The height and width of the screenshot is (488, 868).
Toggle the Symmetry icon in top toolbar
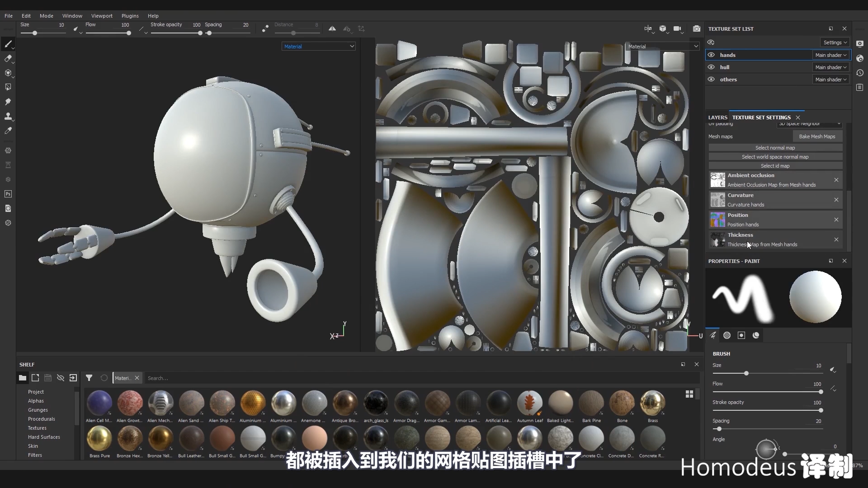coord(332,28)
